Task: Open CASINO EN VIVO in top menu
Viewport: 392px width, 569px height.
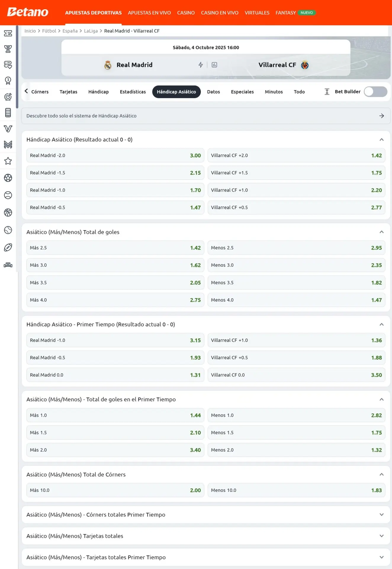Action: pos(219,13)
